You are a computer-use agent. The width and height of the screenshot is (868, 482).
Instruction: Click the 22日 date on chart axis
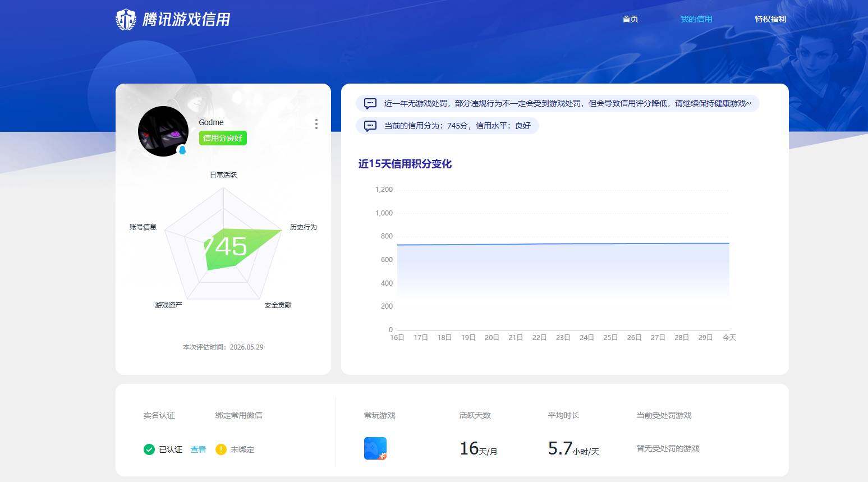point(539,337)
